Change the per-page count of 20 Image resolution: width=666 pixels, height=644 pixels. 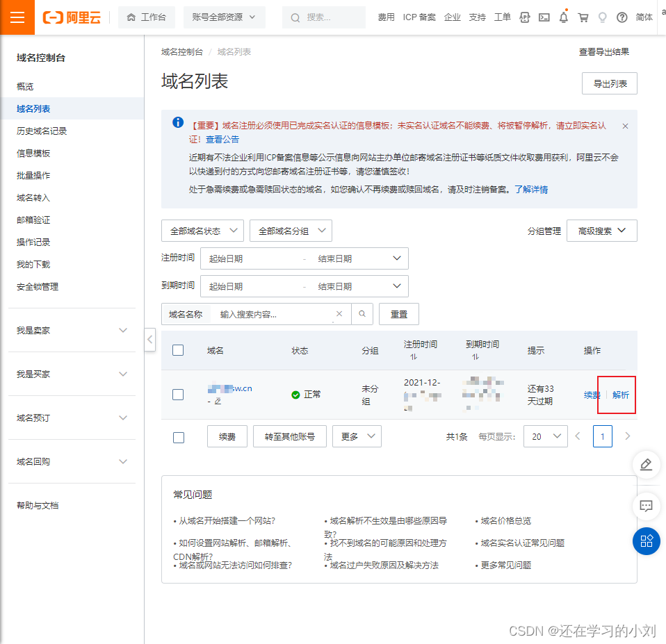pyautogui.click(x=545, y=436)
